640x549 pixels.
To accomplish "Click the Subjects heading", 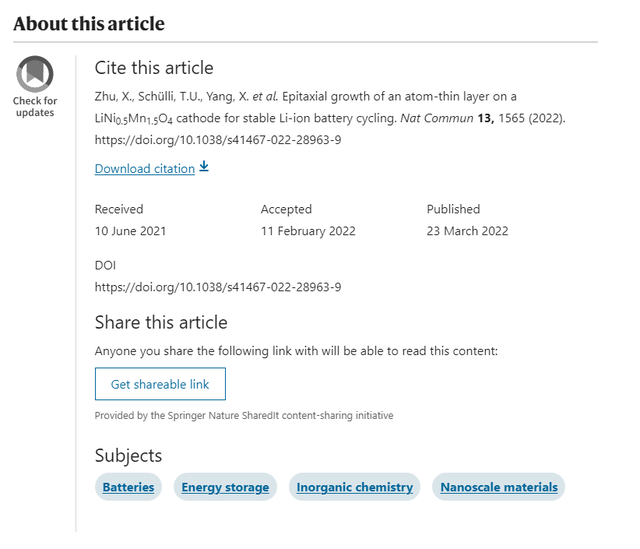I will 128,456.
